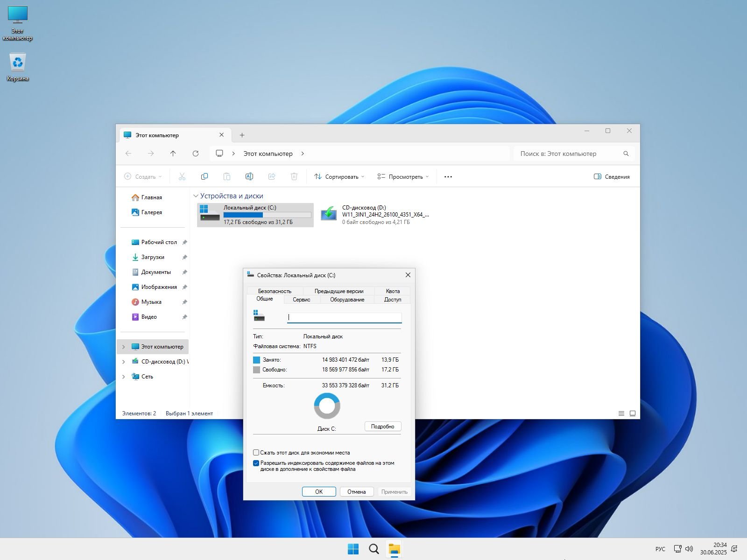This screenshot has width=747, height=560.
Task: Click the Delete trash icon in toolbar
Action: tap(294, 176)
